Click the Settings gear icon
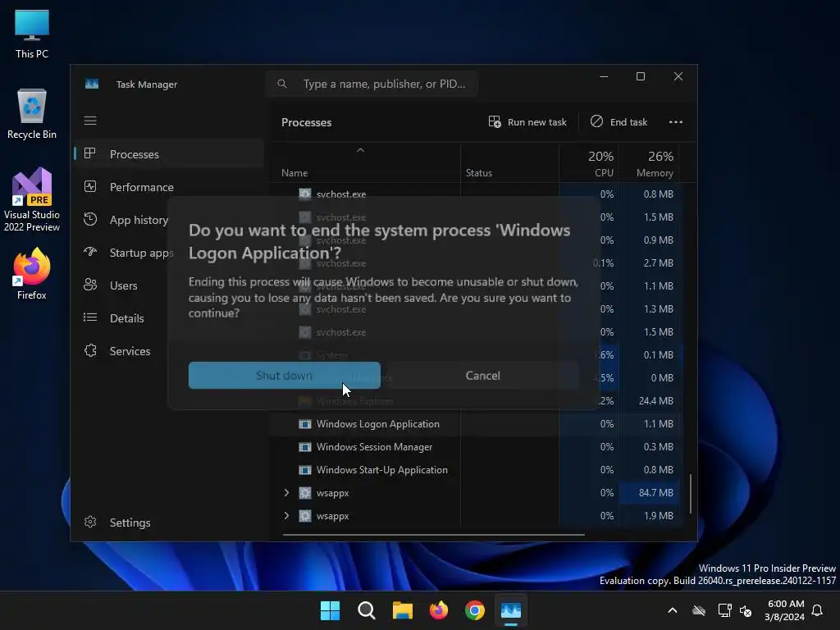This screenshot has width=840, height=630. [90, 522]
